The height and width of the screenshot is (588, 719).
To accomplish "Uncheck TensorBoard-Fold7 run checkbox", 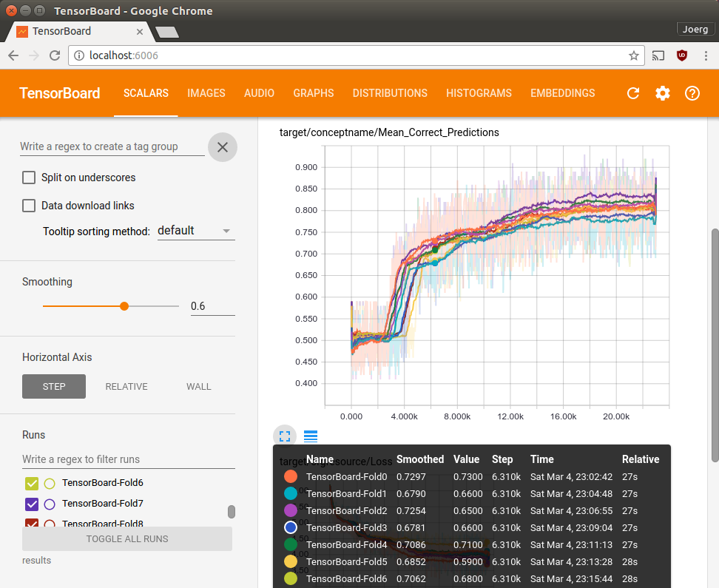I will [32, 504].
